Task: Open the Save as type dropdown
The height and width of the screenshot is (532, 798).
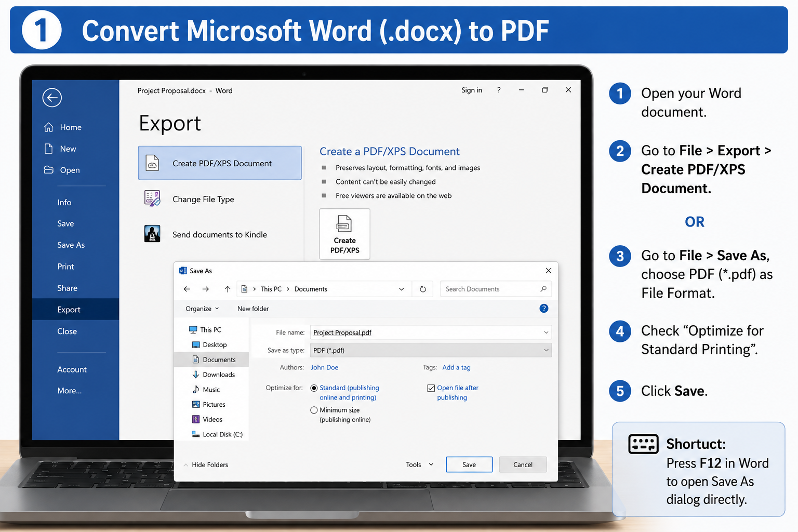Action: (431, 350)
